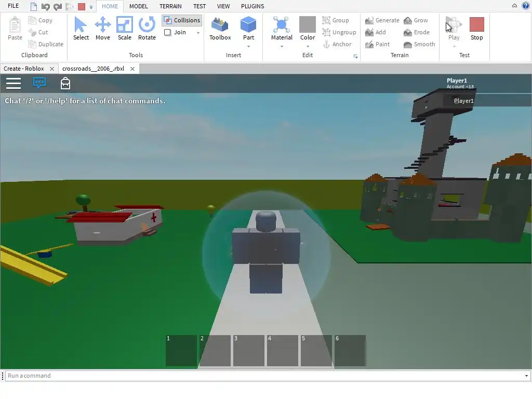
Task: Open the in-game hamburger menu
Action: point(14,83)
